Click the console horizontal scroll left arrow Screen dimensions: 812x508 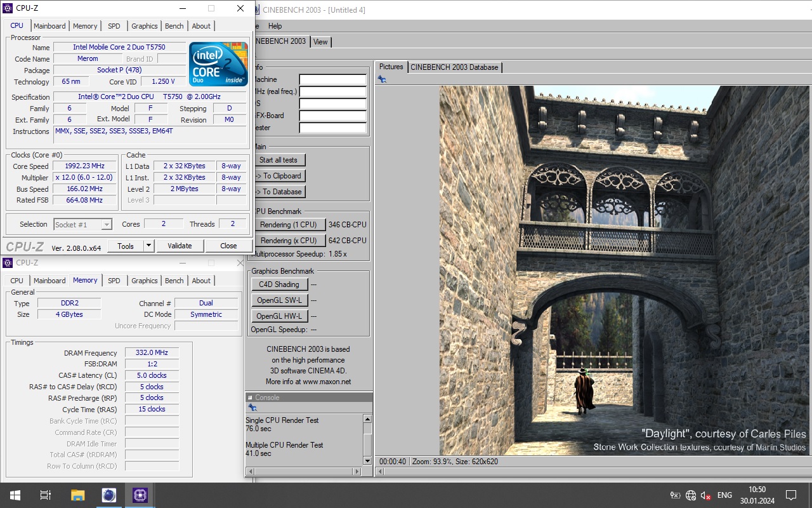pyautogui.click(x=250, y=471)
